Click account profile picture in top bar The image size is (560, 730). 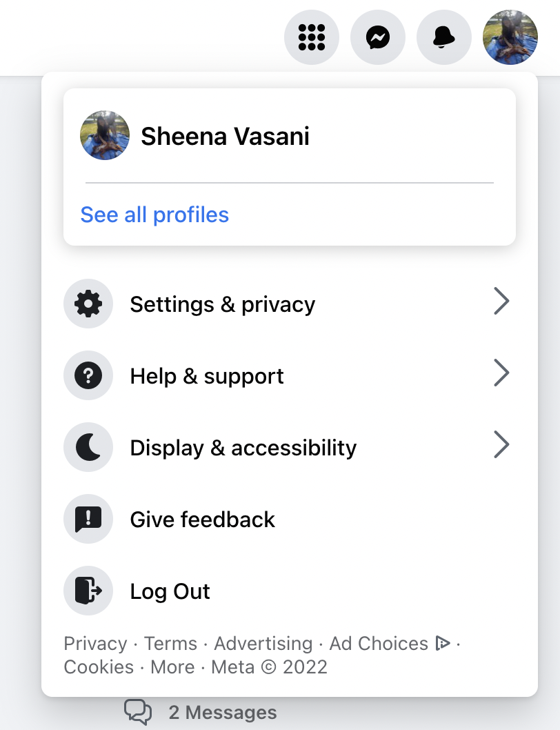(510, 37)
